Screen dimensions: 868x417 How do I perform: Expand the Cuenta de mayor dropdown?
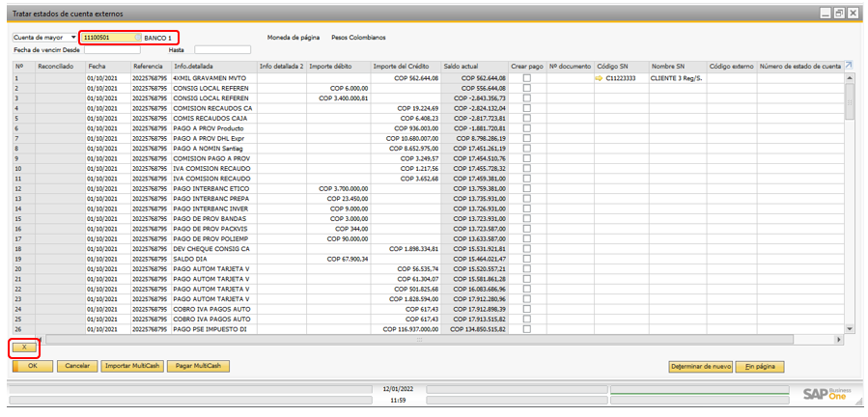(x=73, y=38)
